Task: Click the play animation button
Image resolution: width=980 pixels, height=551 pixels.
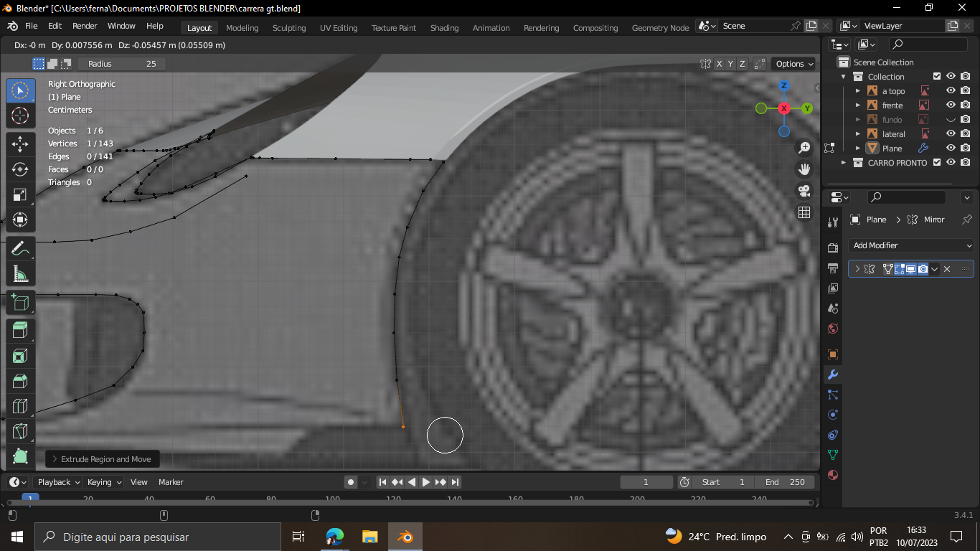Action: pyautogui.click(x=426, y=482)
